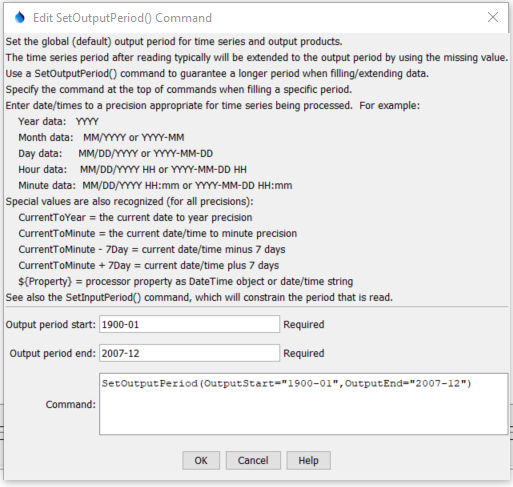This screenshot has width=513, height=487.
Task: Click the 'CurrentToMinute - 7Day' example line
Action: pyautogui.click(x=152, y=249)
